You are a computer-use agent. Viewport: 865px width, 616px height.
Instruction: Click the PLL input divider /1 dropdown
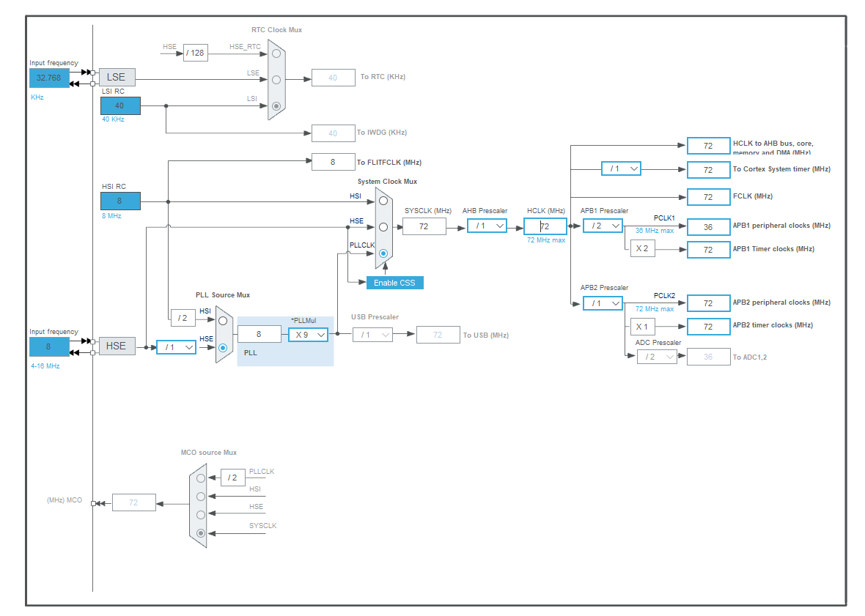tap(176, 346)
